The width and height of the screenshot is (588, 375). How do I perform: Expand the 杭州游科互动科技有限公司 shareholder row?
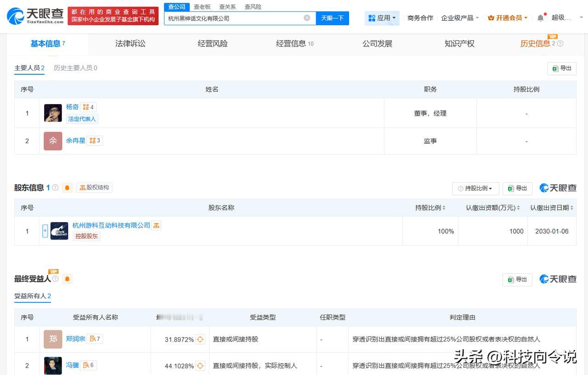[45, 231]
